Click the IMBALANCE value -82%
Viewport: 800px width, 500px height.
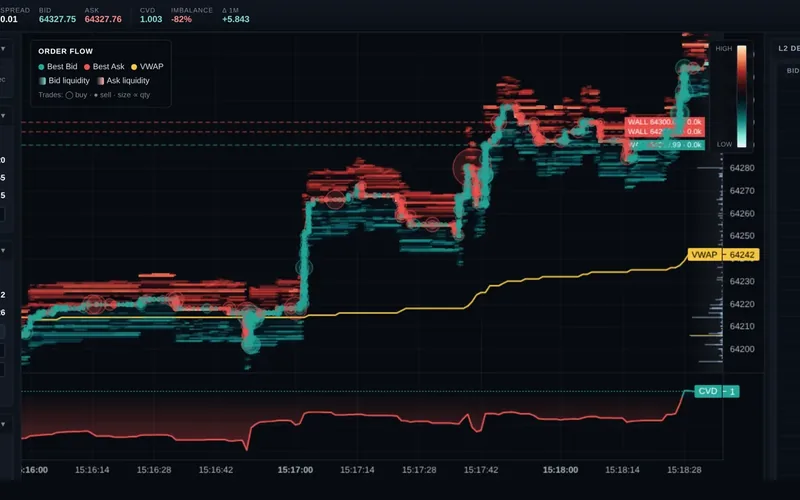click(x=181, y=19)
